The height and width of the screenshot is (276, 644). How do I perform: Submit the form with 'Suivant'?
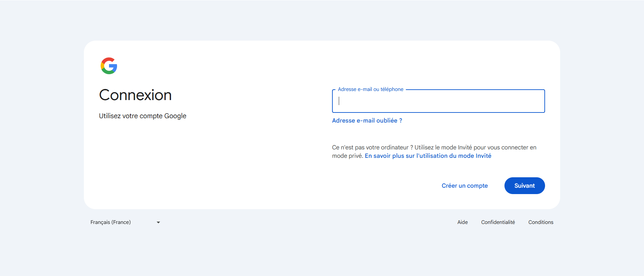click(x=524, y=185)
